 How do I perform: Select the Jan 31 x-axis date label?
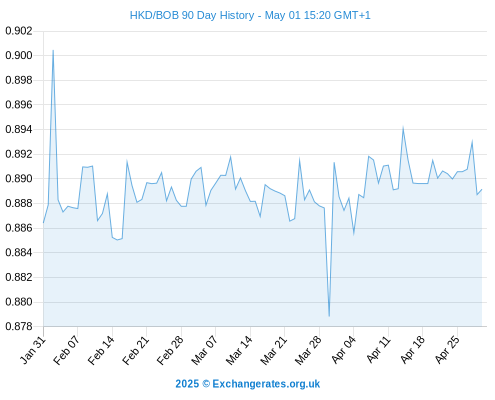33,350
